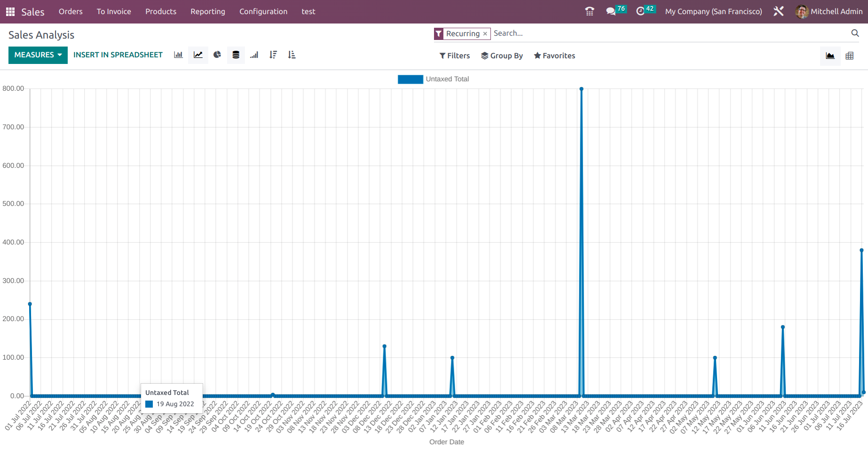The width and height of the screenshot is (868, 449).
Task: Select the line chart type
Action: tap(198, 55)
